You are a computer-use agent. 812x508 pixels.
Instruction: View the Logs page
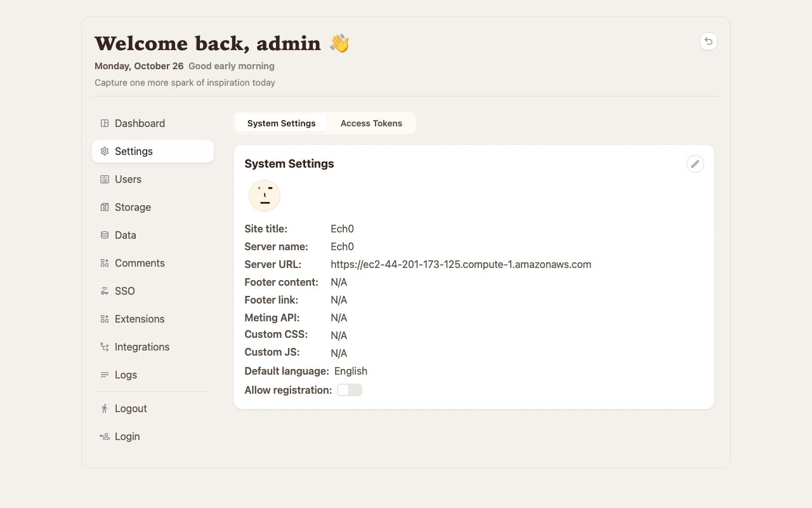coord(153,375)
